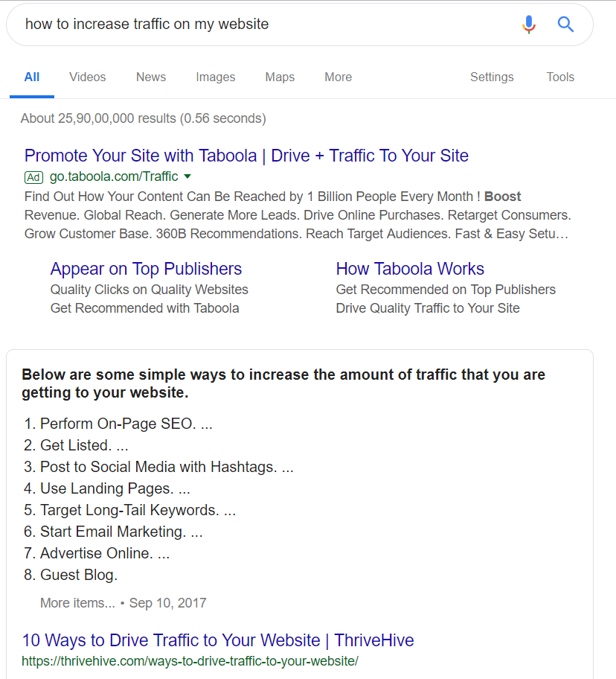Open the 10 Ways to Drive Traffic result

pyautogui.click(x=218, y=640)
